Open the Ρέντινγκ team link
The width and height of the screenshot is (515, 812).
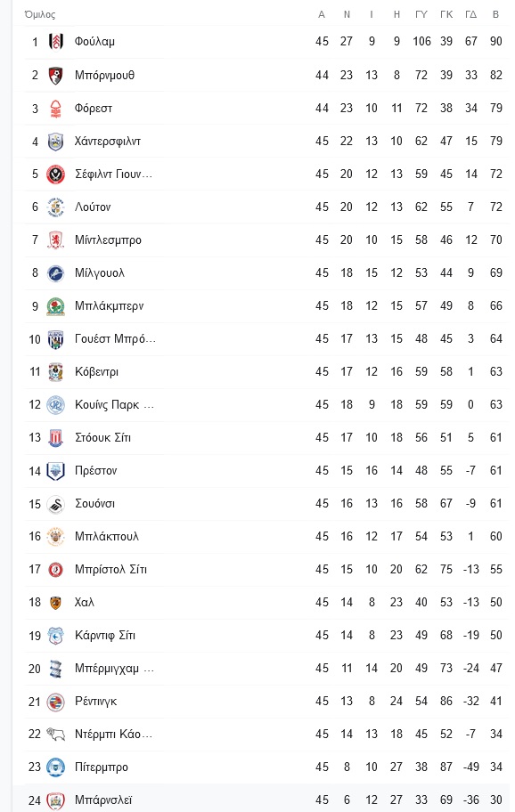(x=96, y=702)
